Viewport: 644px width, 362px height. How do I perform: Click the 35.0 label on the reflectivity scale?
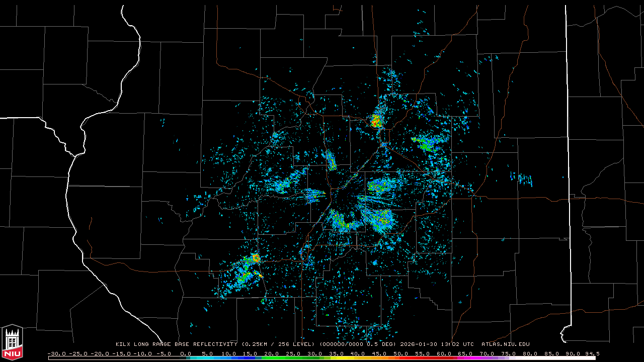[337, 353]
